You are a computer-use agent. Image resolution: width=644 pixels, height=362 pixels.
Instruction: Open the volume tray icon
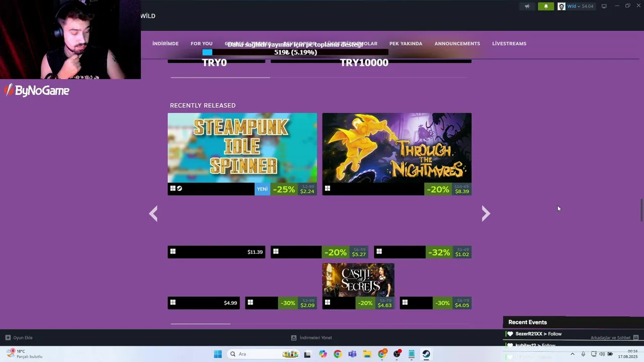pos(602,354)
